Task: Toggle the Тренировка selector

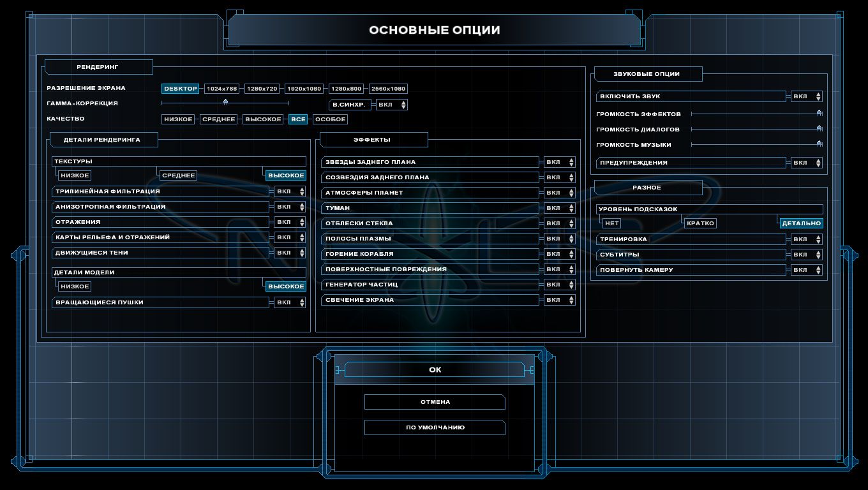Action: pos(807,239)
